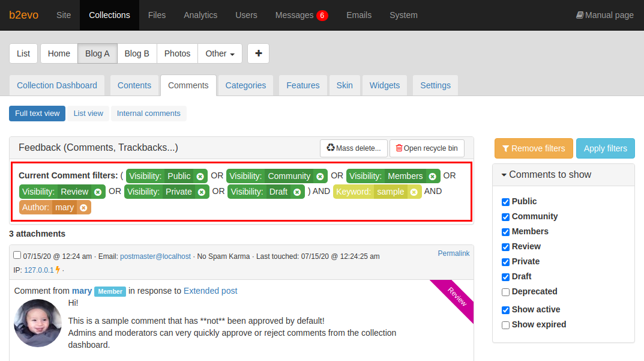Remove the Author: mary filter
The width and height of the screenshot is (644, 361).
click(83, 208)
